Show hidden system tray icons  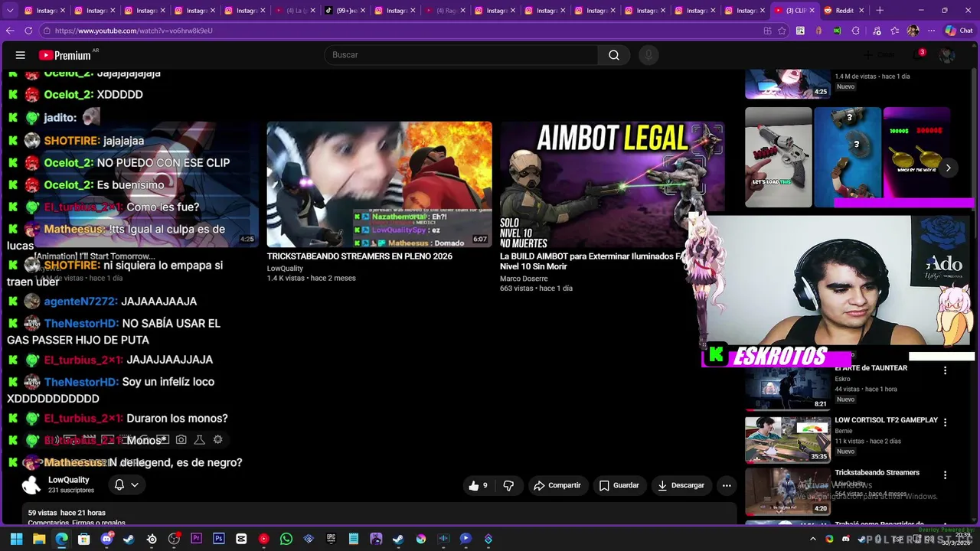tap(813, 539)
